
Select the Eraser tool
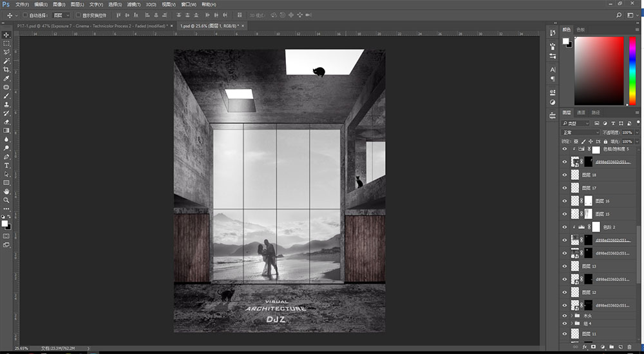[x=6, y=122]
